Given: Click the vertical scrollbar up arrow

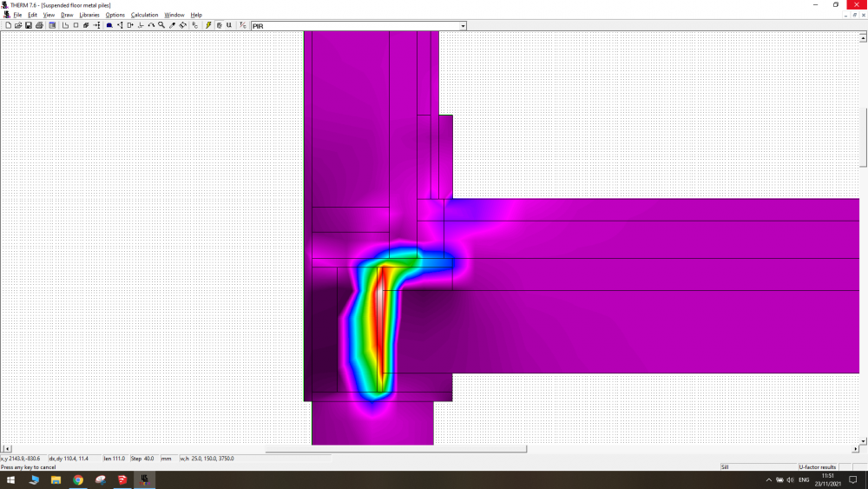Looking at the screenshot, I should point(863,37).
